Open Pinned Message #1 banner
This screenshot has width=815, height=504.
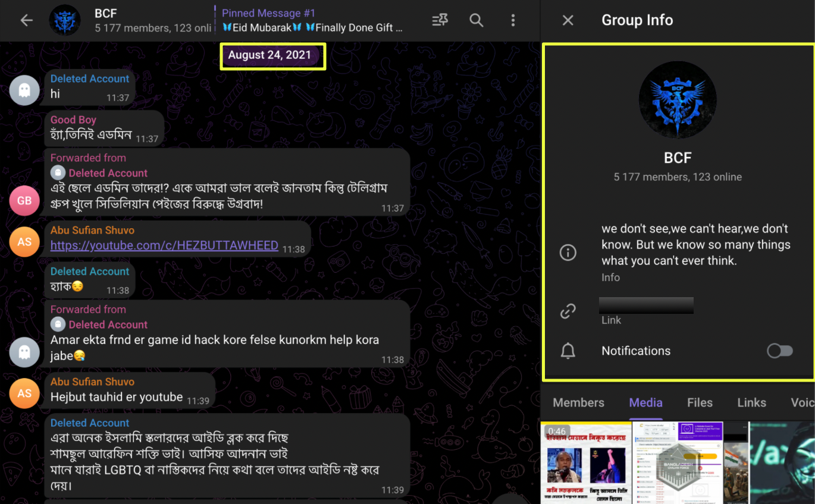coord(312,20)
